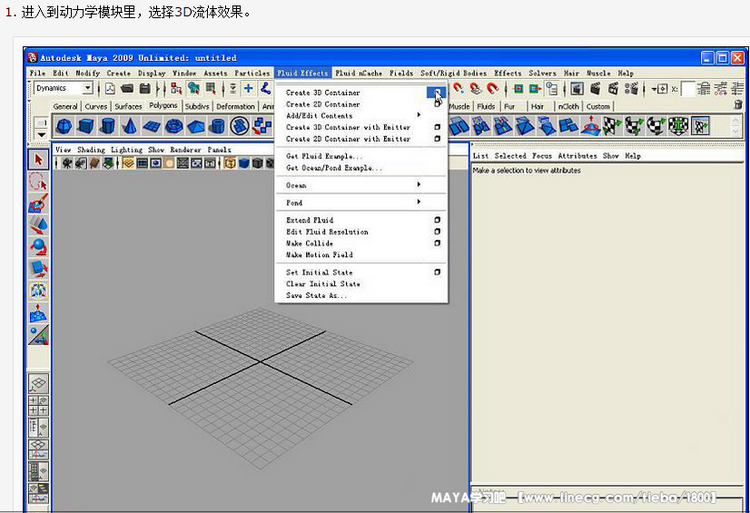Open the Render Settings icon
Viewport: 750px width, 513px height.
[x=631, y=88]
